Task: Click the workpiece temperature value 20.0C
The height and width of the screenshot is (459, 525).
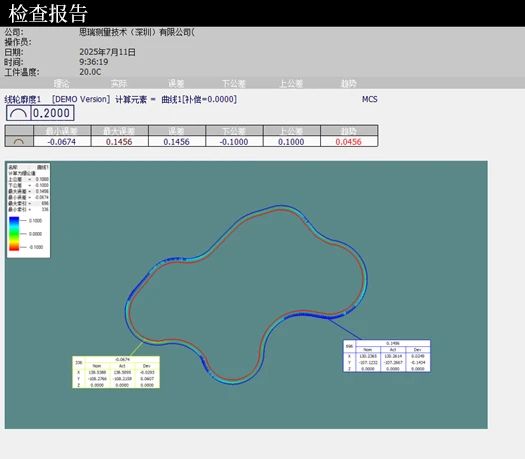Action: 90,72
